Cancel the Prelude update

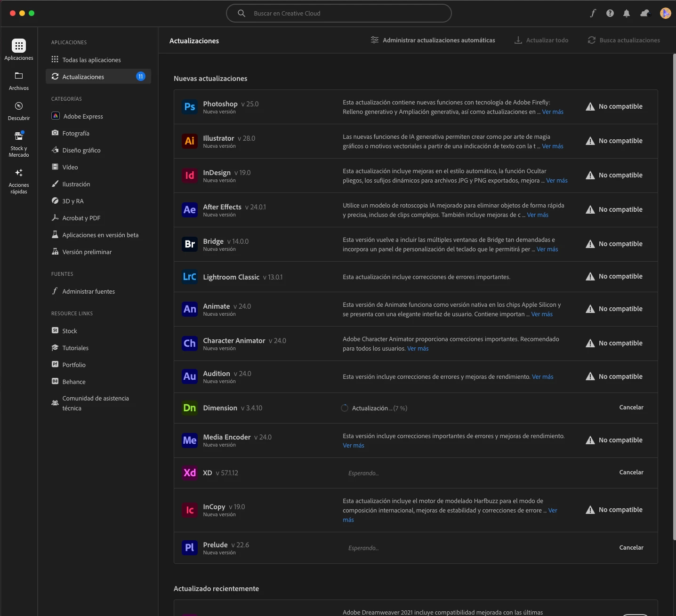click(631, 548)
